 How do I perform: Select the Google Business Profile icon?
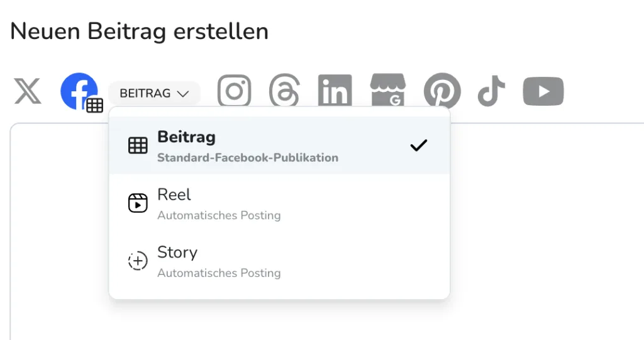tap(387, 91)
